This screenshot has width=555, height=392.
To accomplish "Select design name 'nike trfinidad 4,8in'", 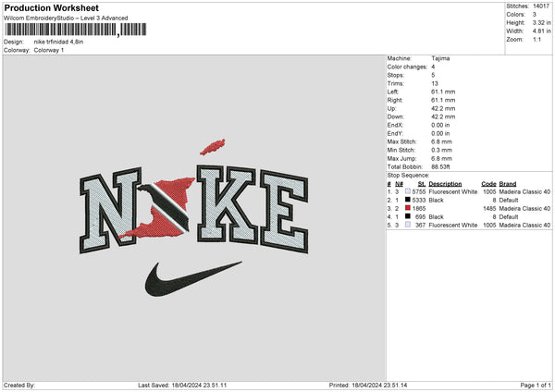I will pos(59,42).
